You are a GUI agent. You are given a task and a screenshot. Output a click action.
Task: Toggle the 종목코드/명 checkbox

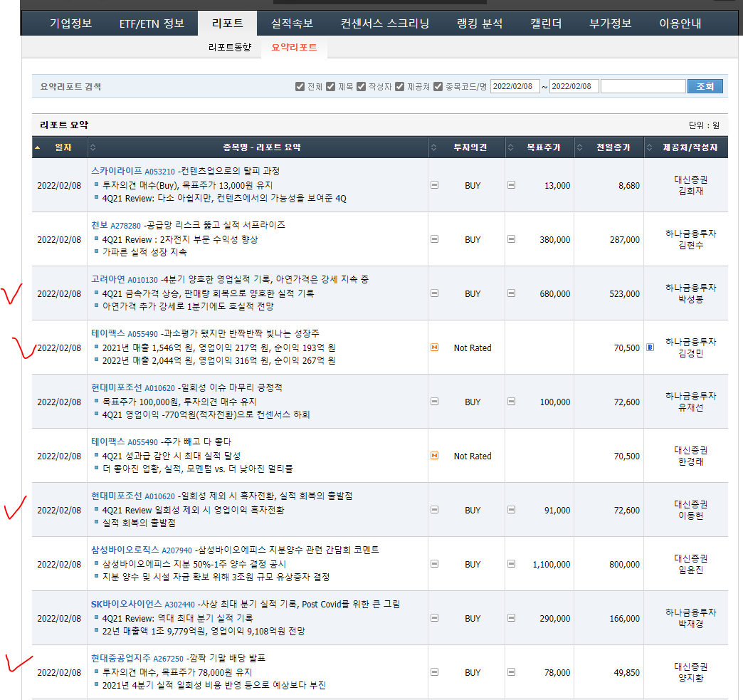(x=438, y=86)
